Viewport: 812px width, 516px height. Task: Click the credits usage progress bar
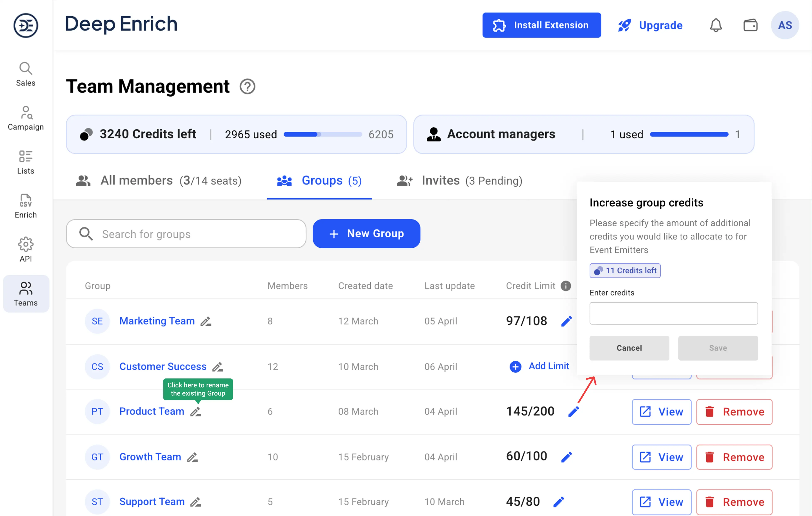click(x=323, y=134)
